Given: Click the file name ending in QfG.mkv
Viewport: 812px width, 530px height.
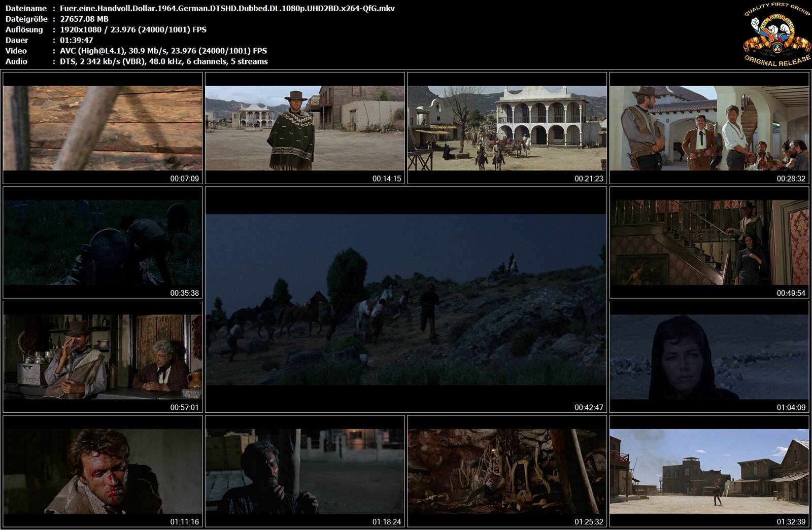Looking at the screenshot, I should (227, 8).
